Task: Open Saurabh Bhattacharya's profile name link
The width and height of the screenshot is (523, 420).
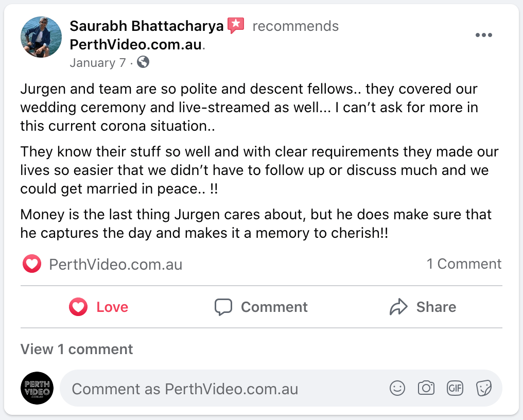Action: point(146,26)
